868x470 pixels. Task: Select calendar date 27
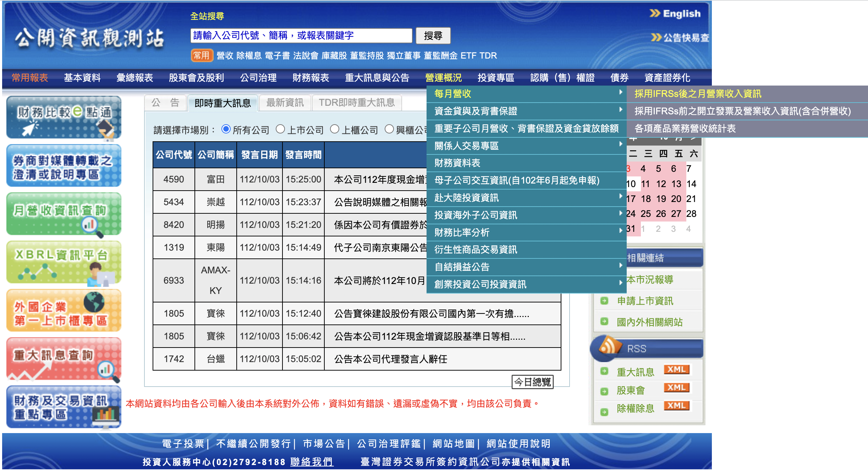pyautogui.click(x=676, y=214)
